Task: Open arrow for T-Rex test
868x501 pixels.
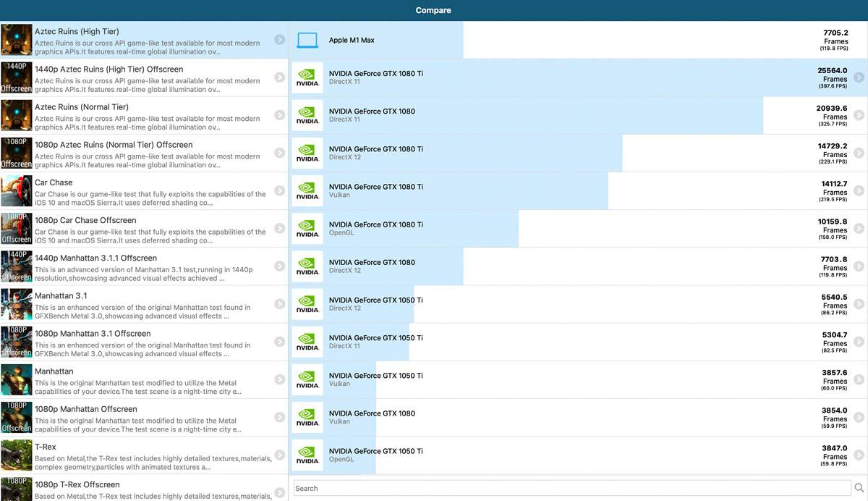Action: 279,455
